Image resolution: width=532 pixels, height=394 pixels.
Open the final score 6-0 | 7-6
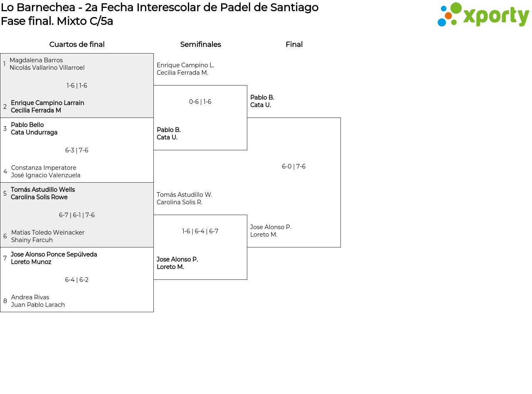294,166
